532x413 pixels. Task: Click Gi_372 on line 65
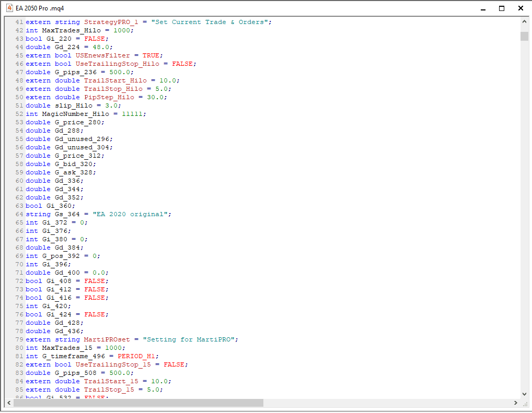click(55, 223)
